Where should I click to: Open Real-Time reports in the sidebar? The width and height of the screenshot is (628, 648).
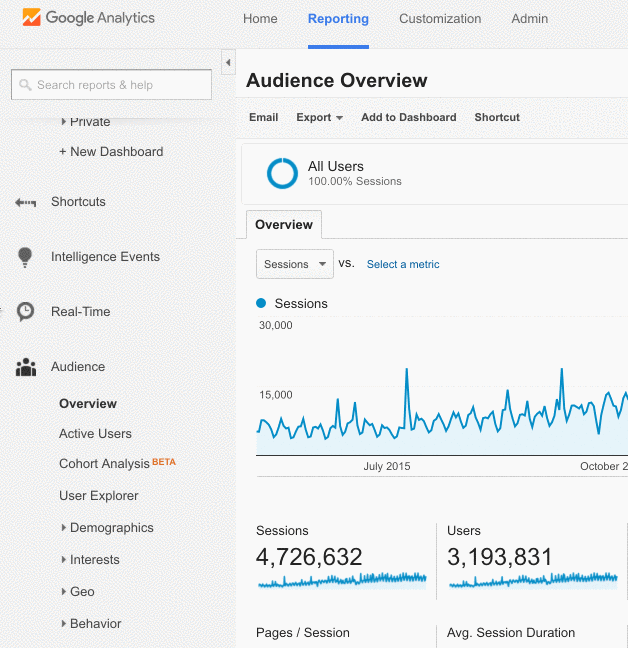(81, 312)
